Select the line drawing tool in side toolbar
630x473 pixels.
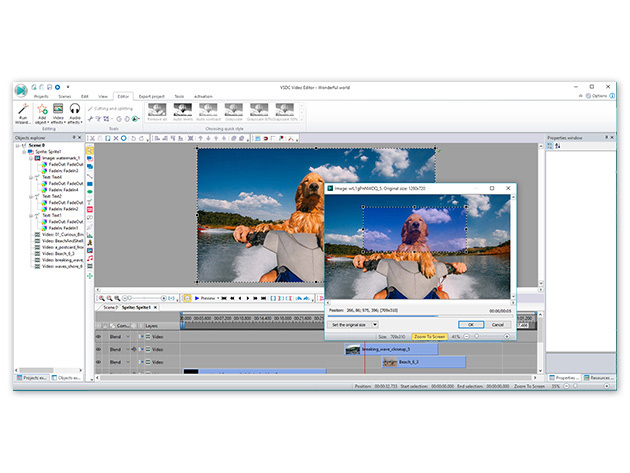click(x=90, y=176)
